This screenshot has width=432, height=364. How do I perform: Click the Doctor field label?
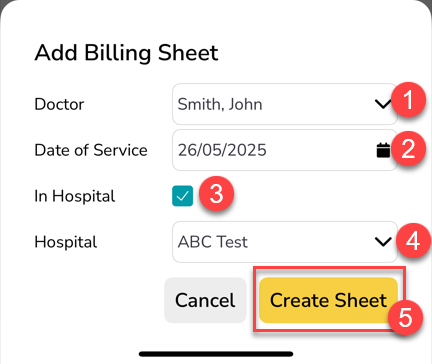coord(59,104)
